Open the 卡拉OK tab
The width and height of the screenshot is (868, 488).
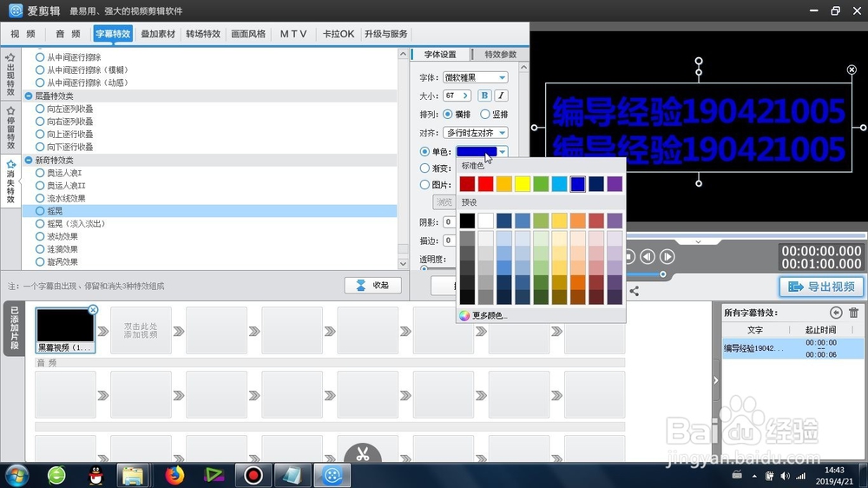pyautogui.click(x=339, y=34)
